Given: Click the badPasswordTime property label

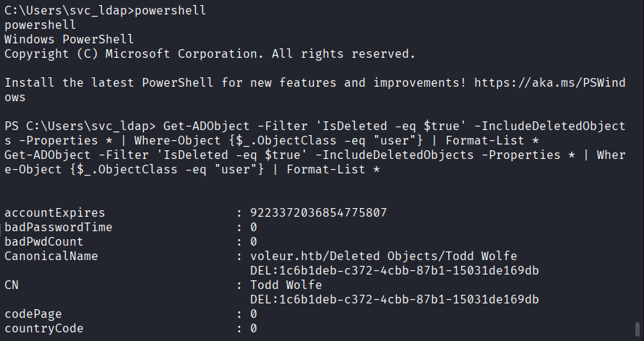Looking at the screenshot, I should 58,227.
